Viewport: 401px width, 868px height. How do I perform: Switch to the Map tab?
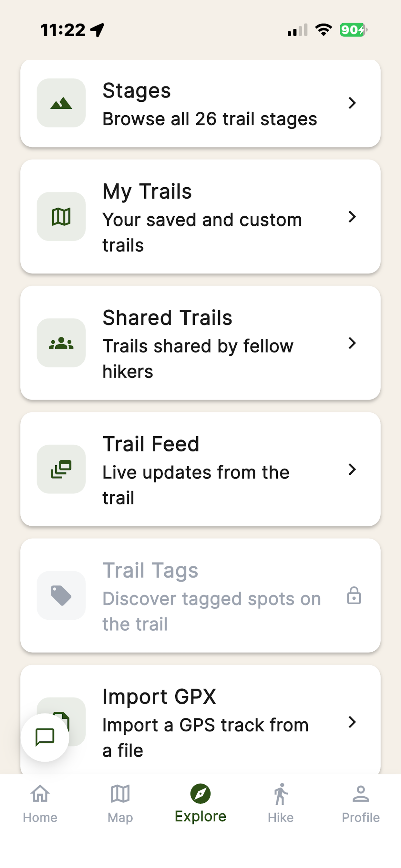tap(120, 804)
